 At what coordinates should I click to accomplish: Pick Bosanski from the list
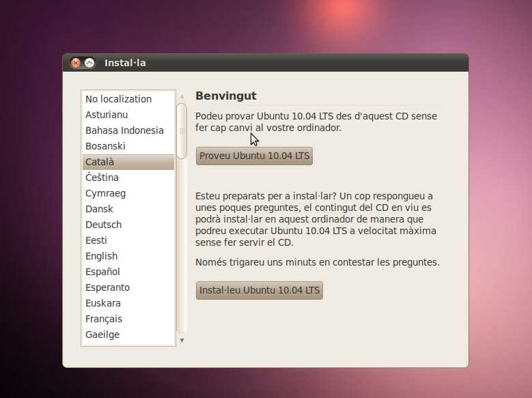(128, 146)
